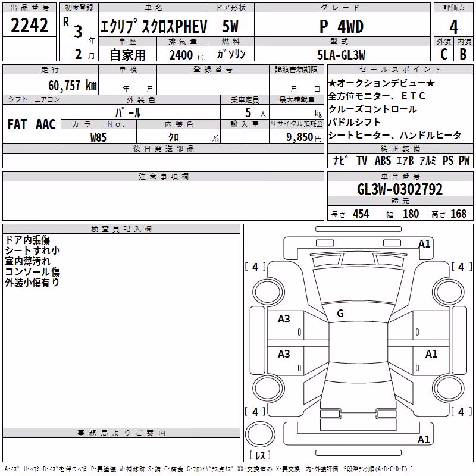Click PS in genuine equipment
Screen dimensions: 476x476
(x=448, y=161)
